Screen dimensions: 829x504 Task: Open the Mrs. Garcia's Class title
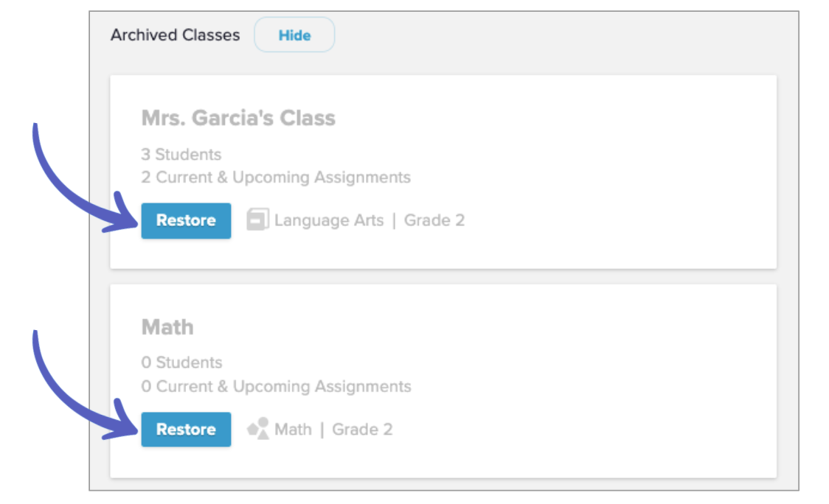(238, 118)
